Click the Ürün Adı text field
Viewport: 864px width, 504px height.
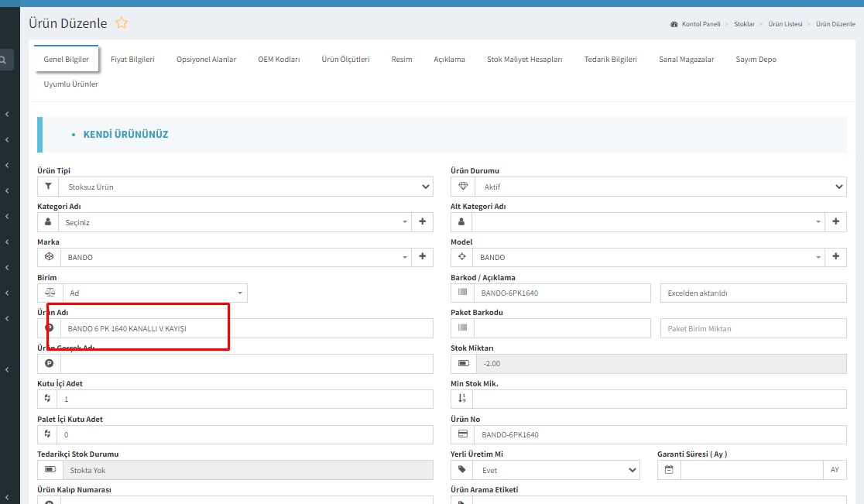(x=246, y=328)
